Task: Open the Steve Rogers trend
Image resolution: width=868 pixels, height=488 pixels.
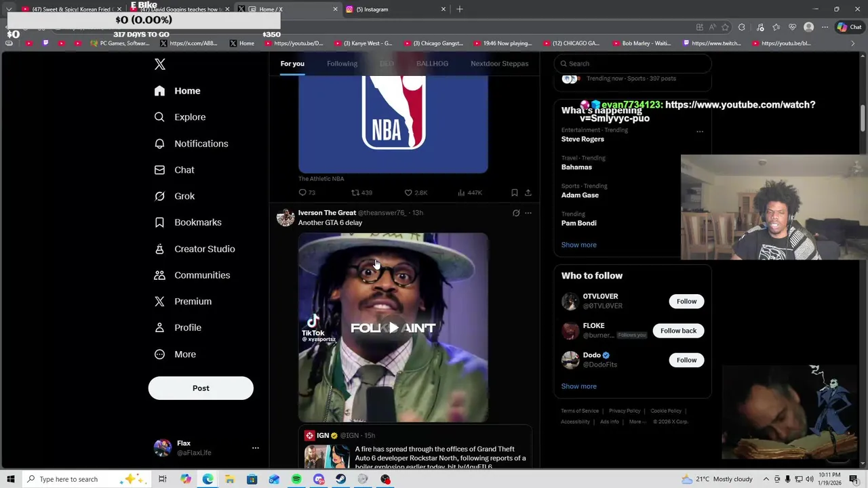Action: click(x=583, y=139)
